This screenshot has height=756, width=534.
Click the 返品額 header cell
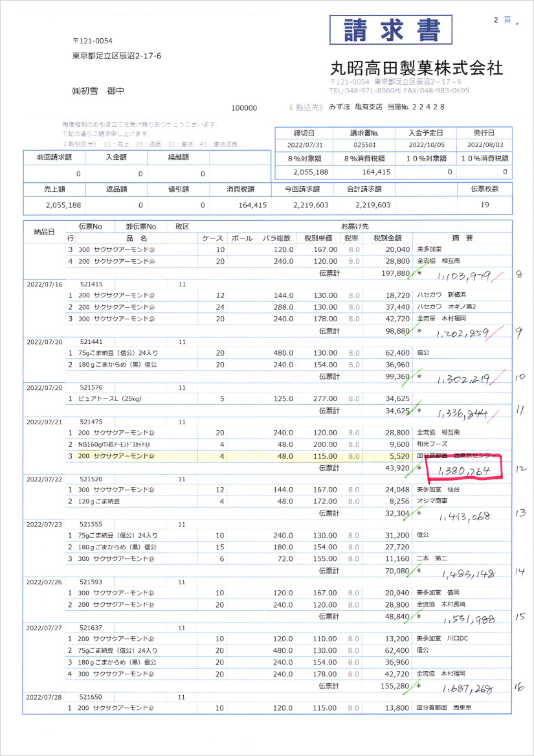coord(116,189)
